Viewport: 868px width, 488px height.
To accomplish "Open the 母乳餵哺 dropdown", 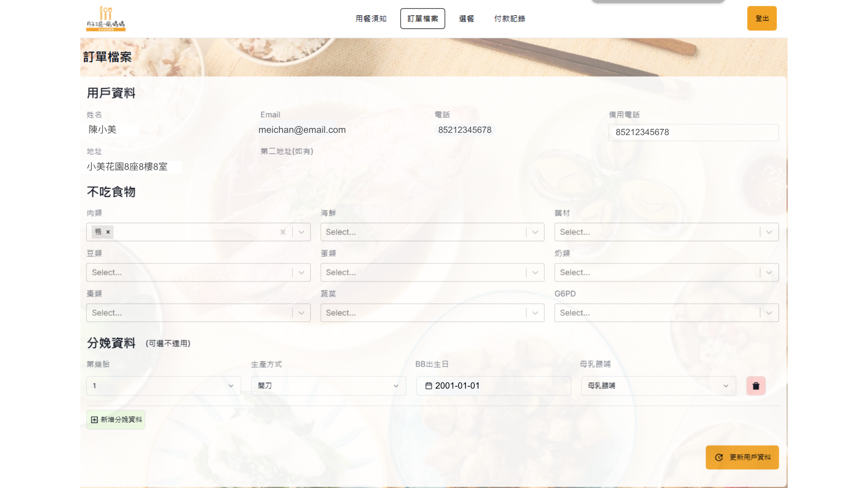I will [x=658, y=386].
